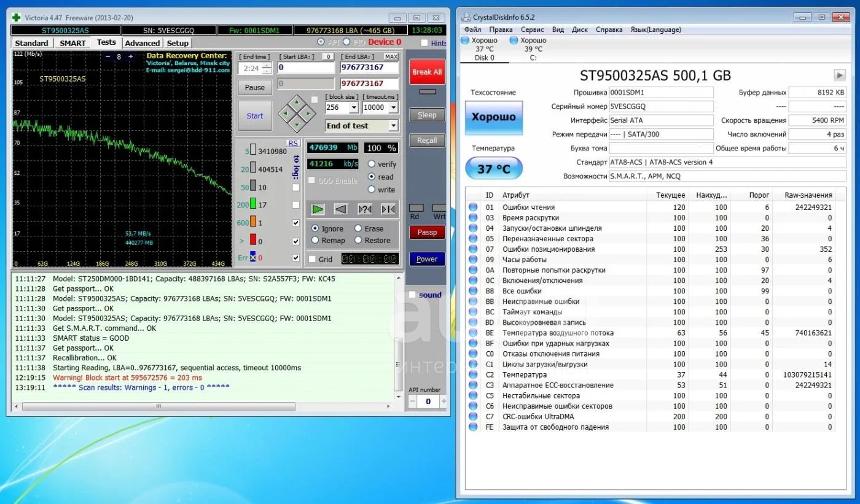Screen dimensions: 860x504
Task: Enable the Grid checkbox
Action: pos(312,259)
